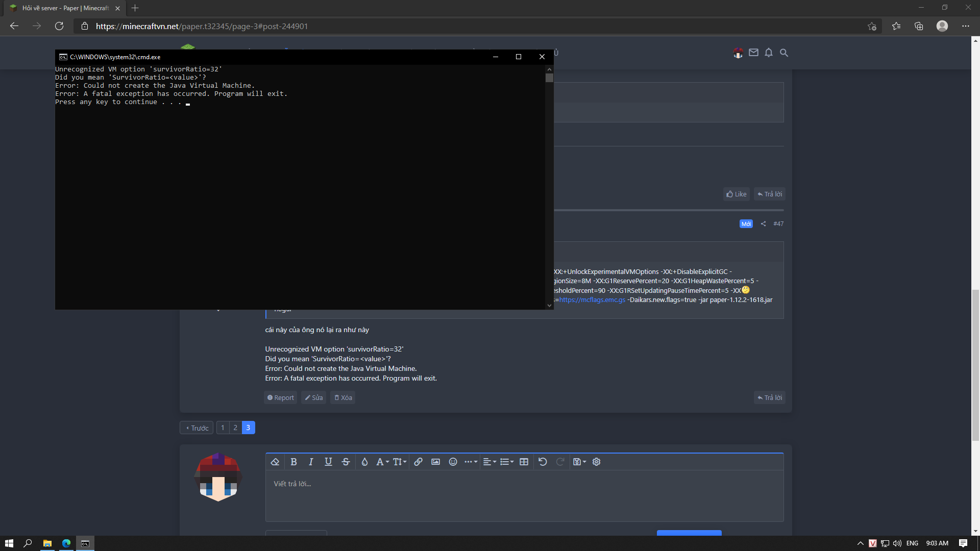Open forum notifications bell icon
The image size is (980, 551).
pos(769,53)
